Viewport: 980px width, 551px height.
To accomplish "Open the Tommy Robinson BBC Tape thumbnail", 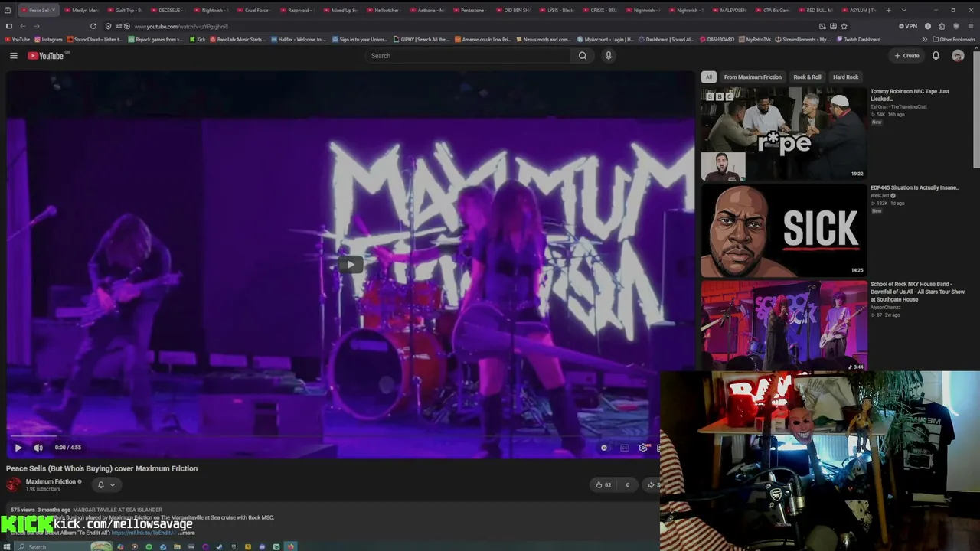I will tap(784, 133).
